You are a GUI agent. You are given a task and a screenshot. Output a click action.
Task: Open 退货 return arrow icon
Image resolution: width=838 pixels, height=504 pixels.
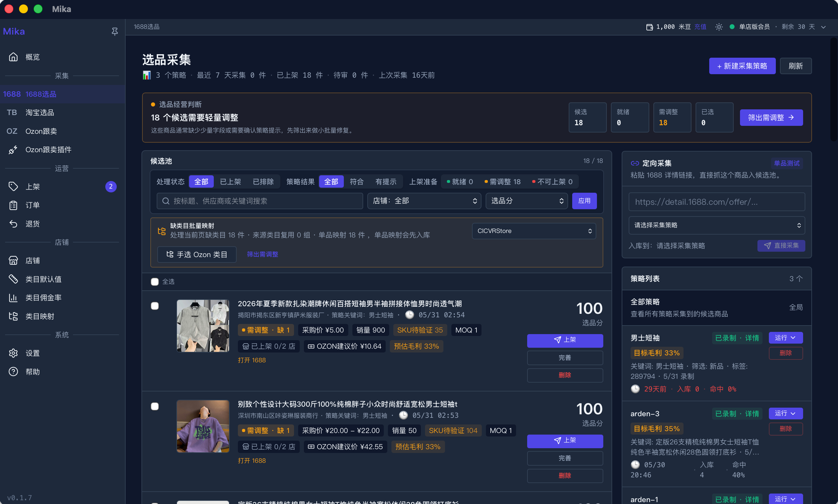tap(13, 224)
